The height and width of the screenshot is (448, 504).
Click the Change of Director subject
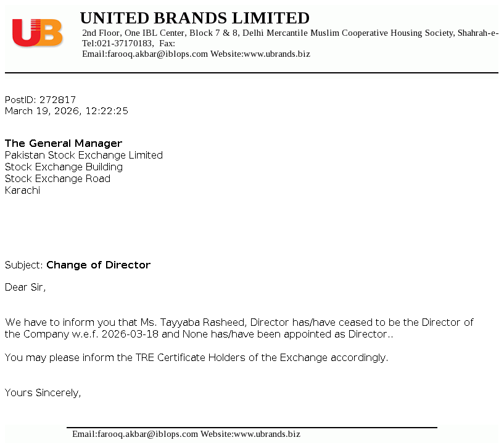98,265
